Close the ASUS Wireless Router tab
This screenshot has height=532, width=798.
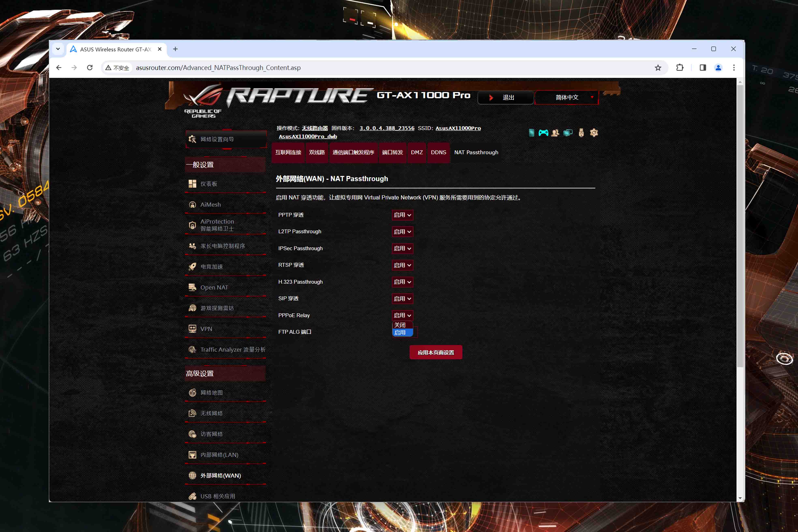(x=160, y=49)
